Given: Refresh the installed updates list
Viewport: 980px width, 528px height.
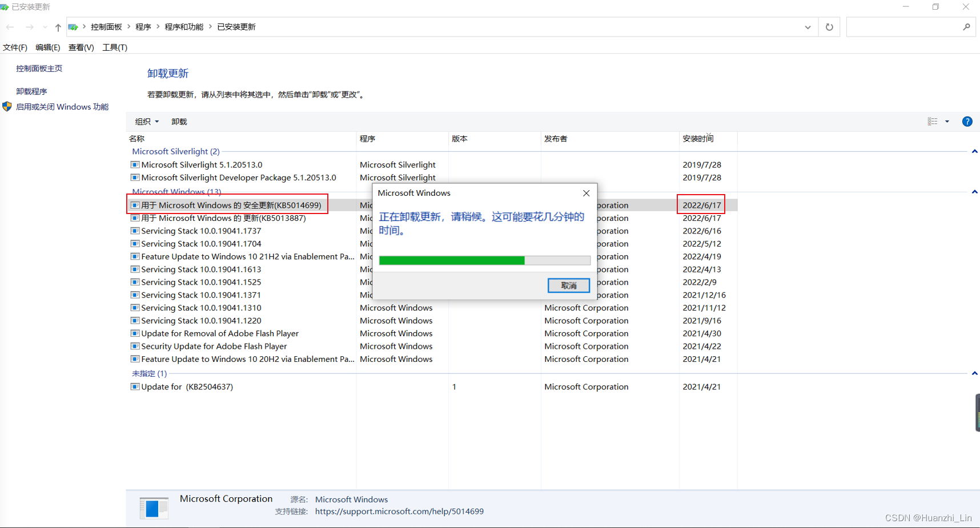Looking at the screenshot, I should [x=829, y=27].
